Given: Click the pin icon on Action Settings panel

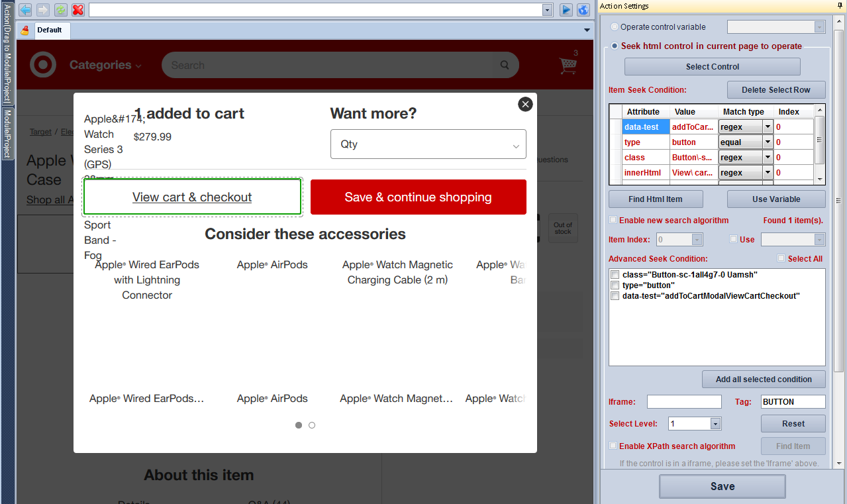Looking at the screenshot, I should pyautogui.click(x=840, y=6).
